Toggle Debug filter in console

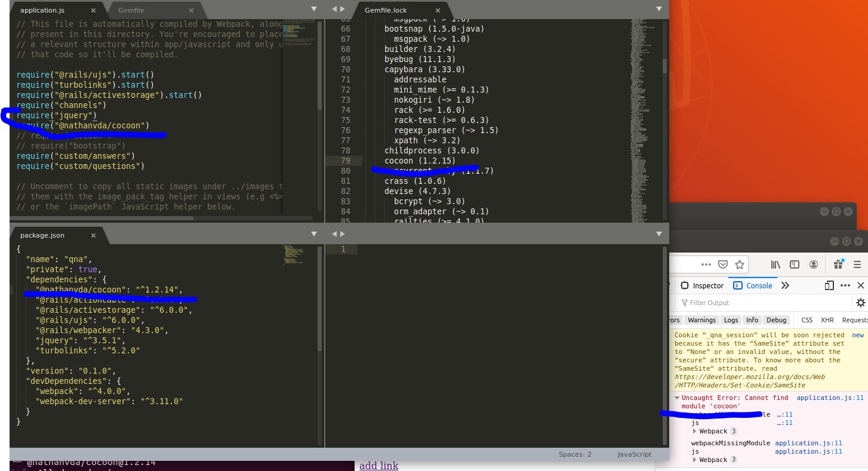click(777, 320)
